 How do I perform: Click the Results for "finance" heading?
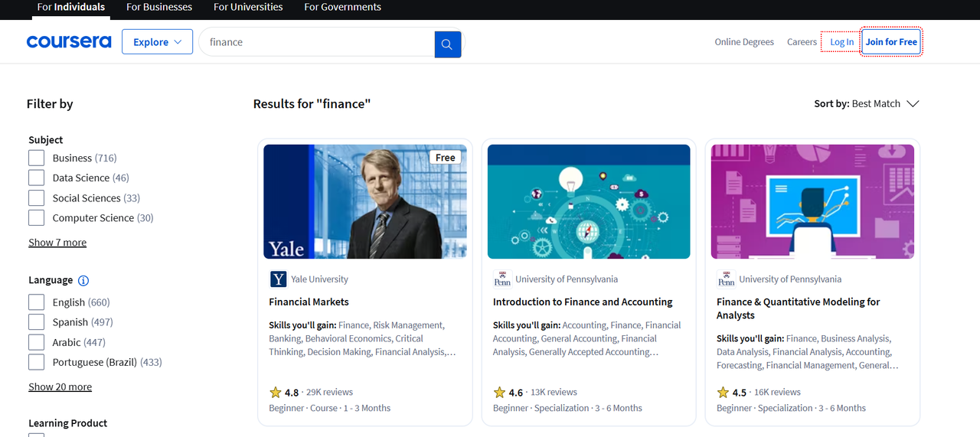tap(312, 104)
